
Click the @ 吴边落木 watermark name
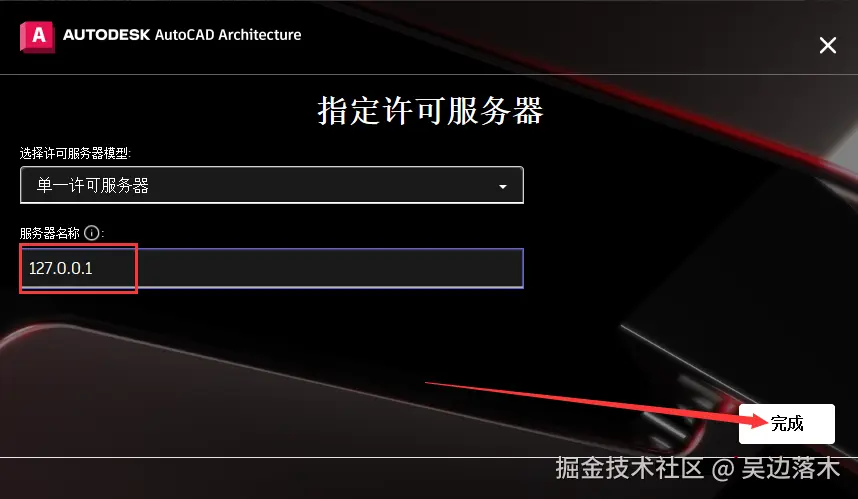[776, 468]
